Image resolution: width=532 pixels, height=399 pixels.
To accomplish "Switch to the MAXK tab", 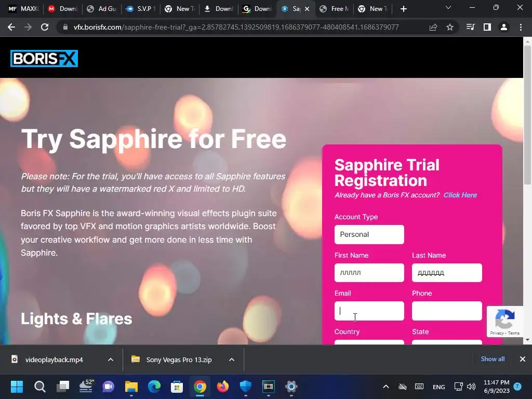I will coord(23,9).
